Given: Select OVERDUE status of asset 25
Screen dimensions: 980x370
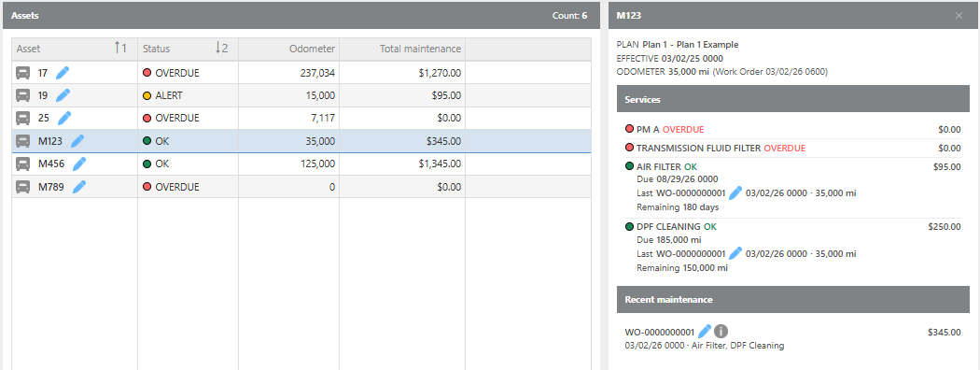Looking at the screenshot, I should coord(177,119).
